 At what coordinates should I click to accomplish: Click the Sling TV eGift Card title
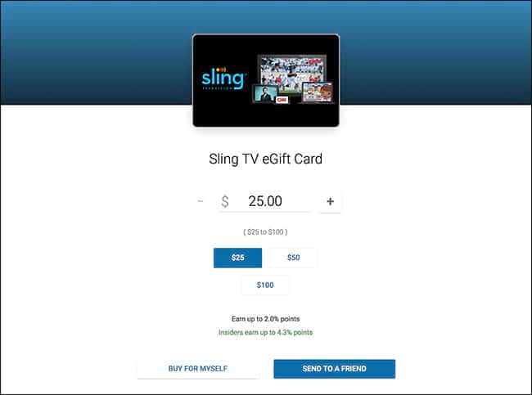[x=265, y=159]
